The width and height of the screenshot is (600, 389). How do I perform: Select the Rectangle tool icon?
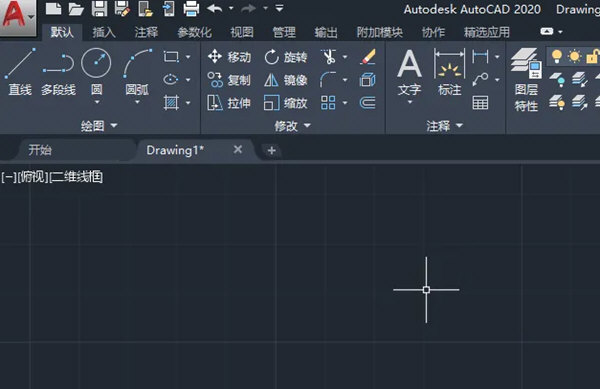click(x=171, y=57)
